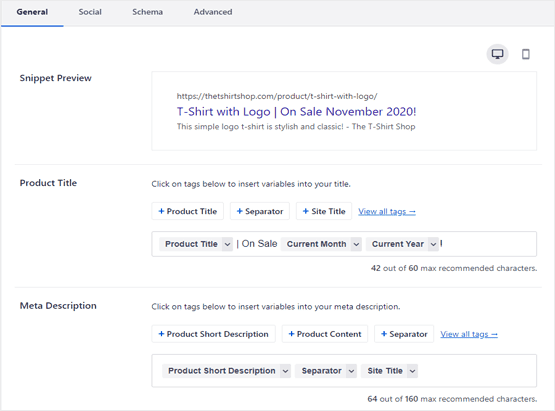Click '42 out of 60 max recommended characters' text
The width and height of the screenshot is (555, 411).
click(454, 268)
